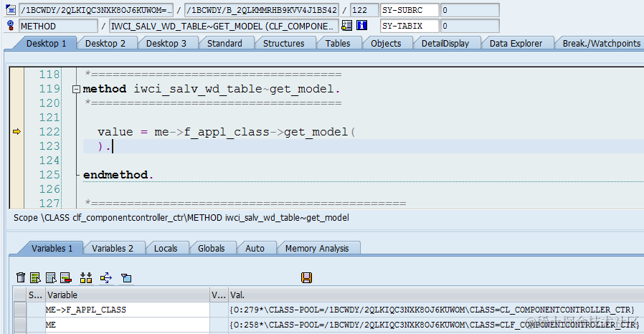Viewport: 644px width, 334px height.
Task: Open the Desktop 3 tab
Action: [x=166, y=44]
